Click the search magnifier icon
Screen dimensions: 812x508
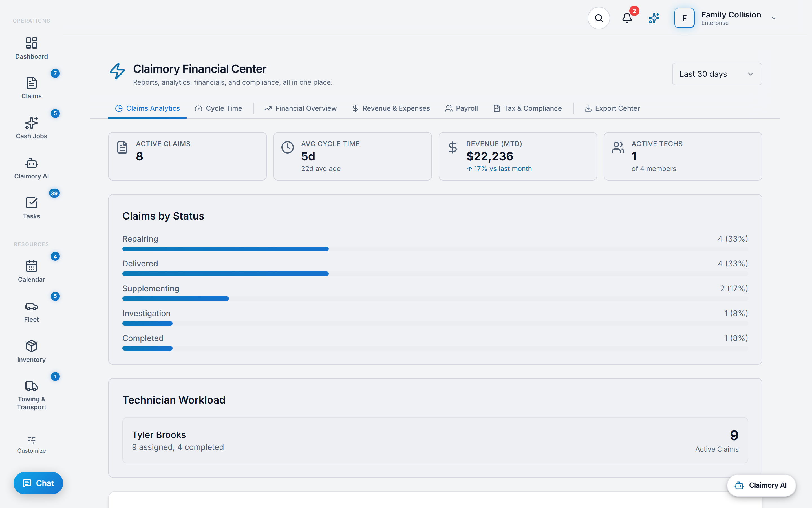coord(599,18)
